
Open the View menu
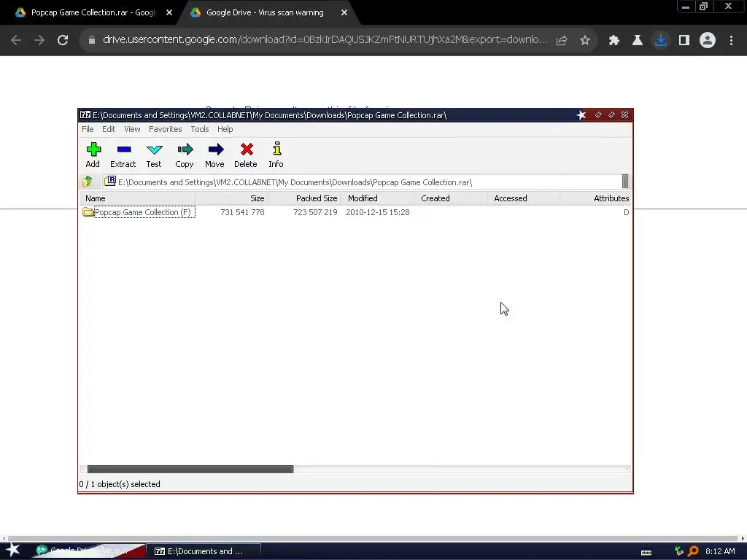click(132, 129)
